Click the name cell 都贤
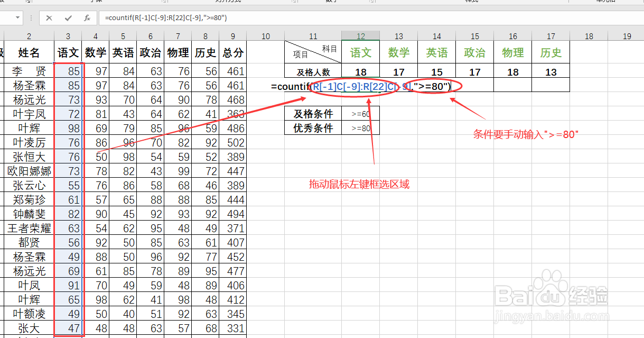 29,242
